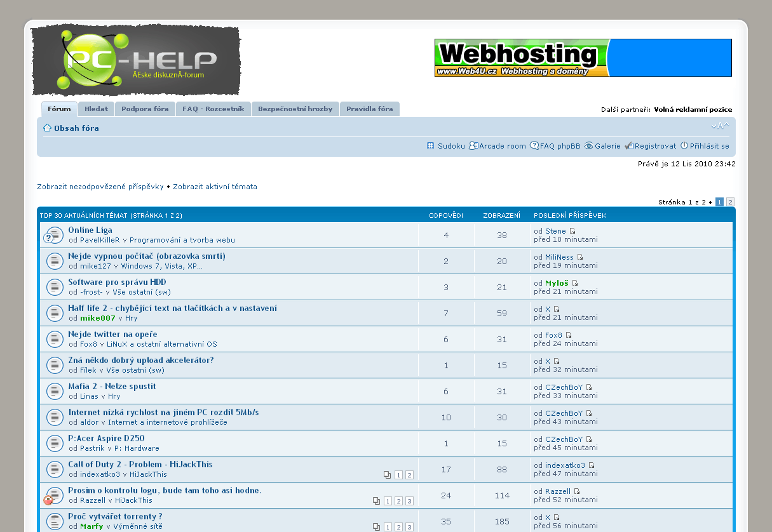Click the Arcade room icon
Viewport: 772px width, 532px height.
click(473, 146)
